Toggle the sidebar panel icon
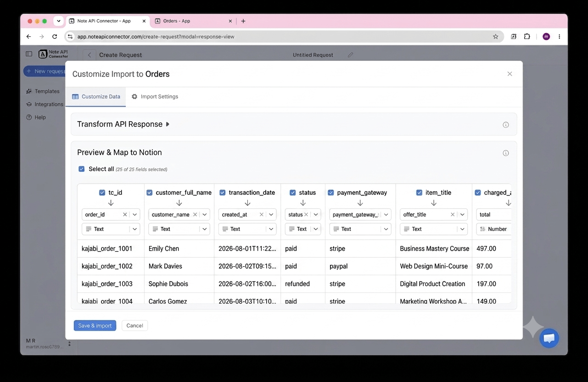588x382 pixels. pos(29,54)
